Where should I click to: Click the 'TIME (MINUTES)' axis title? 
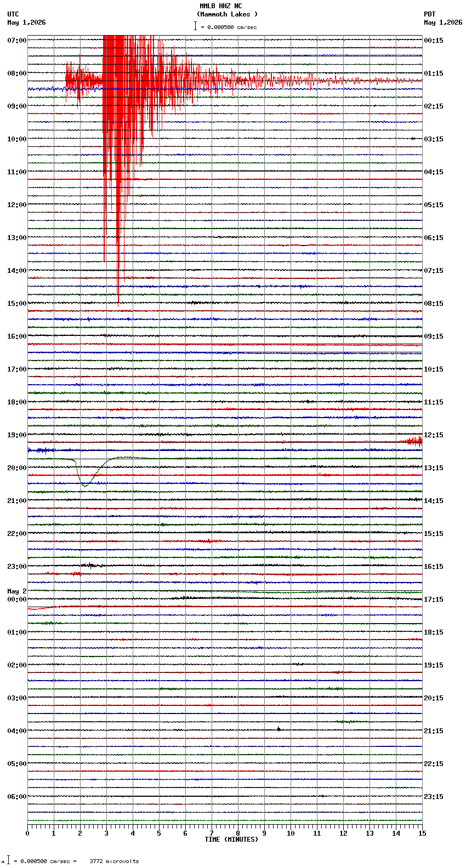click(x=231, y=840)
